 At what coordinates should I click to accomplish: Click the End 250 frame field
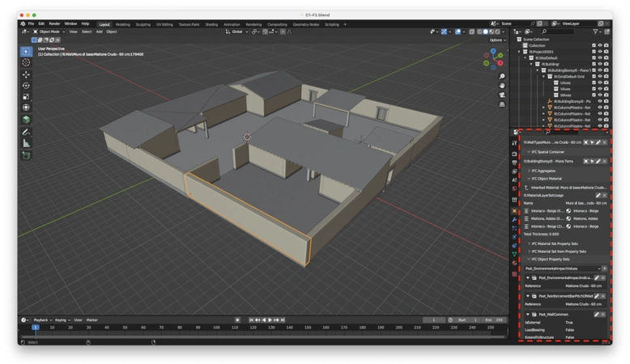[494, 320]
